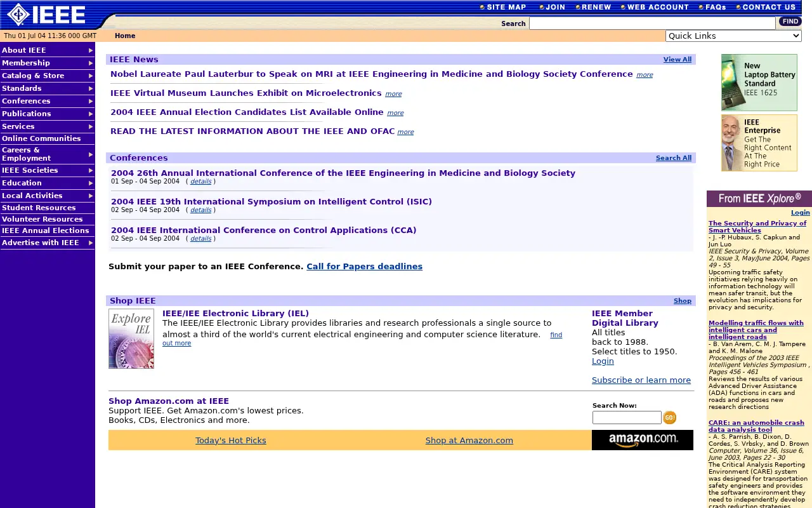812x508 pixels.
Task: Click the Shop at Amazon.com link
Action: [469, 440]
